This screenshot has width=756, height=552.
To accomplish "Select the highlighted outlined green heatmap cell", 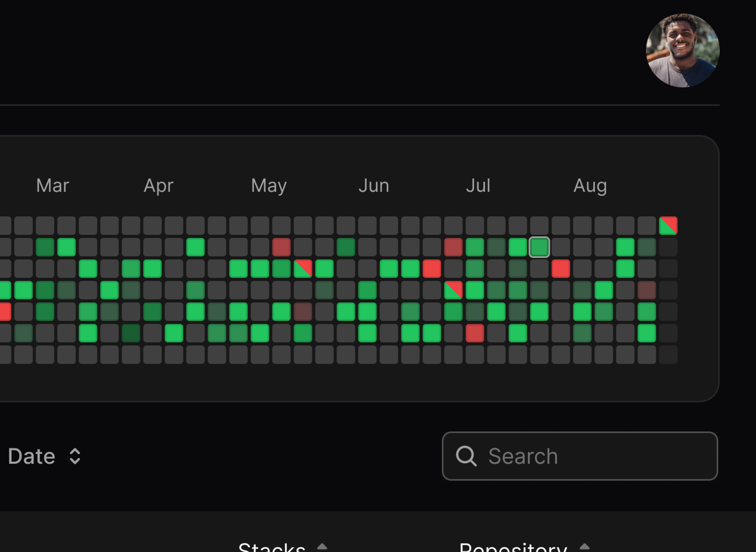I will coord(539,247).
